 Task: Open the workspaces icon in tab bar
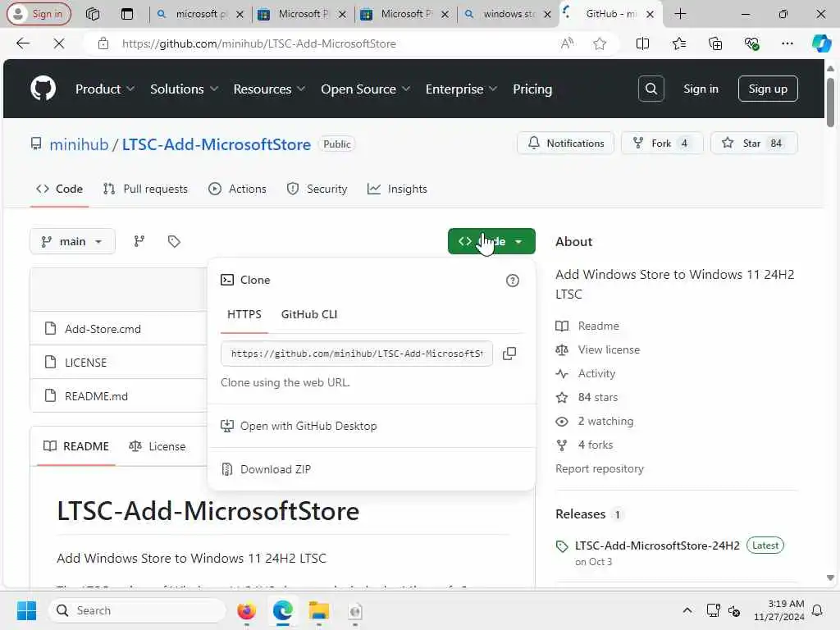(93, 14)
